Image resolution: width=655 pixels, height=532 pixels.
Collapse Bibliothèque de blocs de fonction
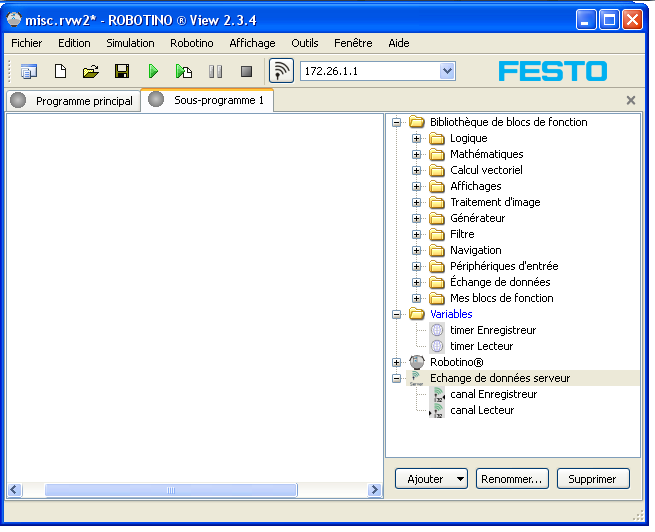pos(396,122)
